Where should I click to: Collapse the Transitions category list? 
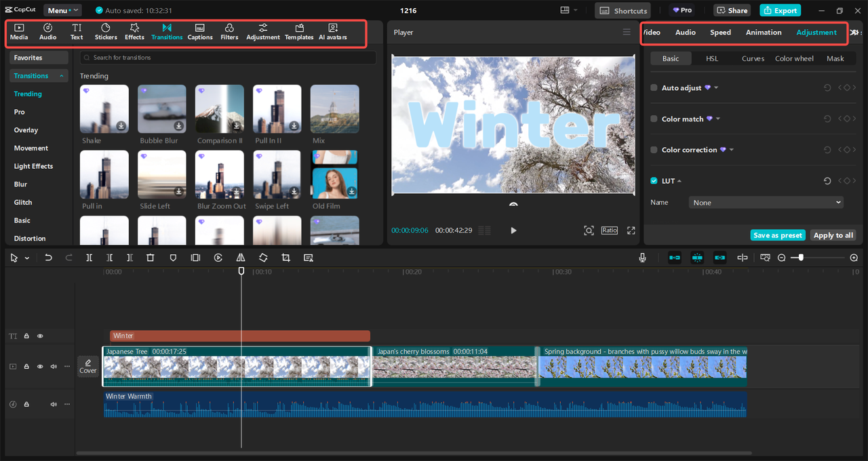click(62, 76)
